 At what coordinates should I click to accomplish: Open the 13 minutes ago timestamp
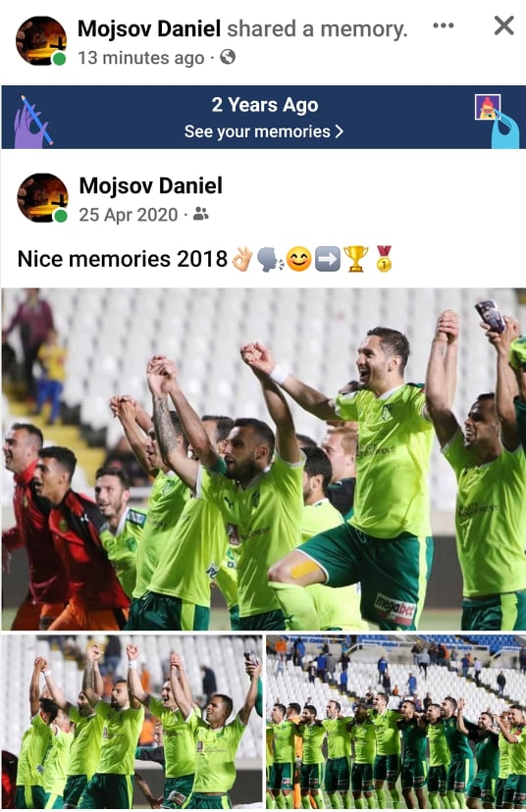pyautogui.click(x=141, y=58)
